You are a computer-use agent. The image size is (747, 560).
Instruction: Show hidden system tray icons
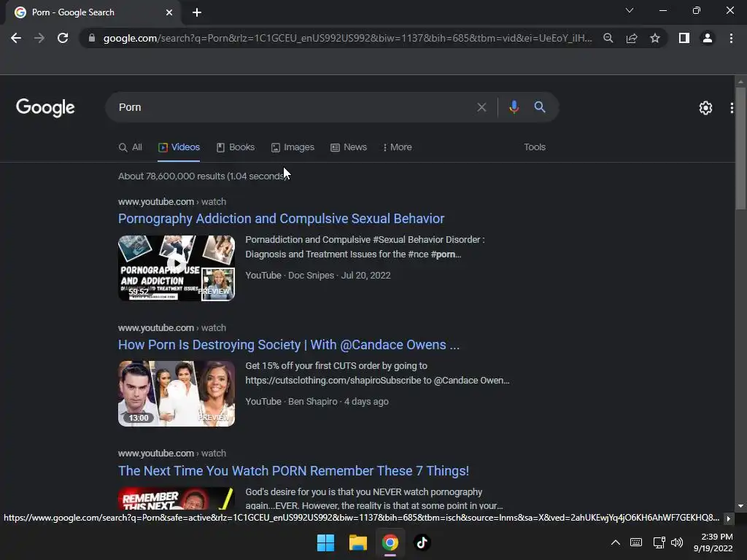pyautogui.click(x=616, y=542)
